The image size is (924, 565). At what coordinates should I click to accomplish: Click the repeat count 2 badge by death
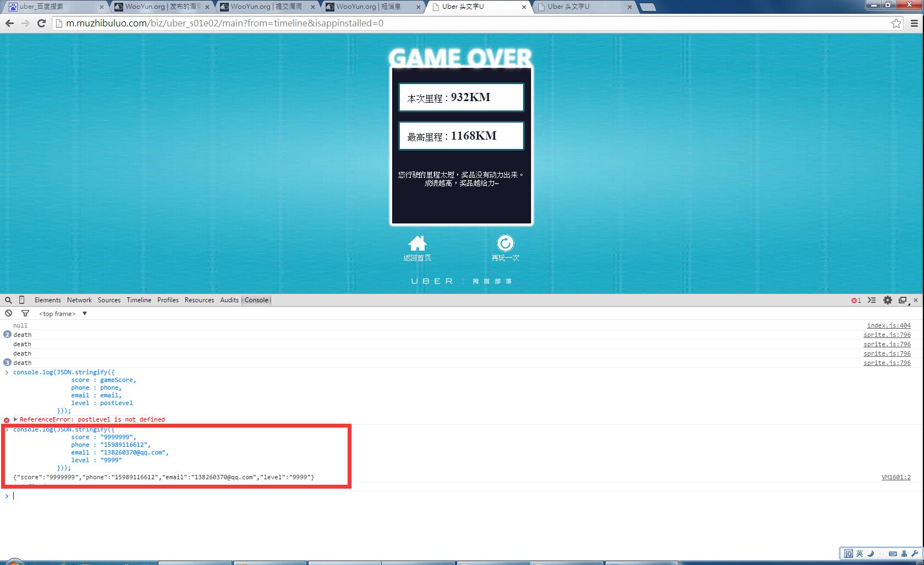pos(7,334)
